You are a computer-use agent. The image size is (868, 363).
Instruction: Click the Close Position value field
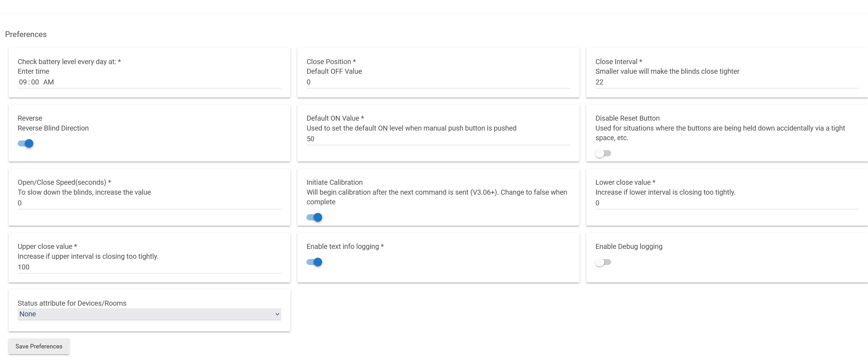pos(438,82)
